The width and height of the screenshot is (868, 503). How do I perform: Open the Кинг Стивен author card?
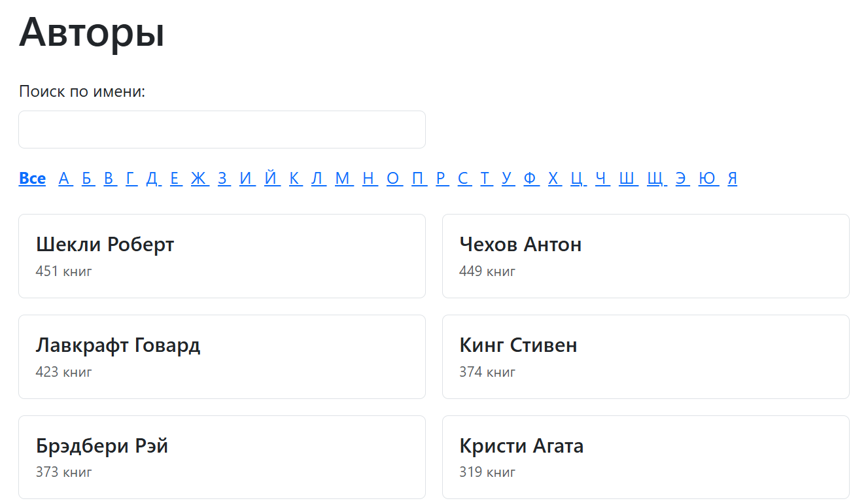(646, 356)
